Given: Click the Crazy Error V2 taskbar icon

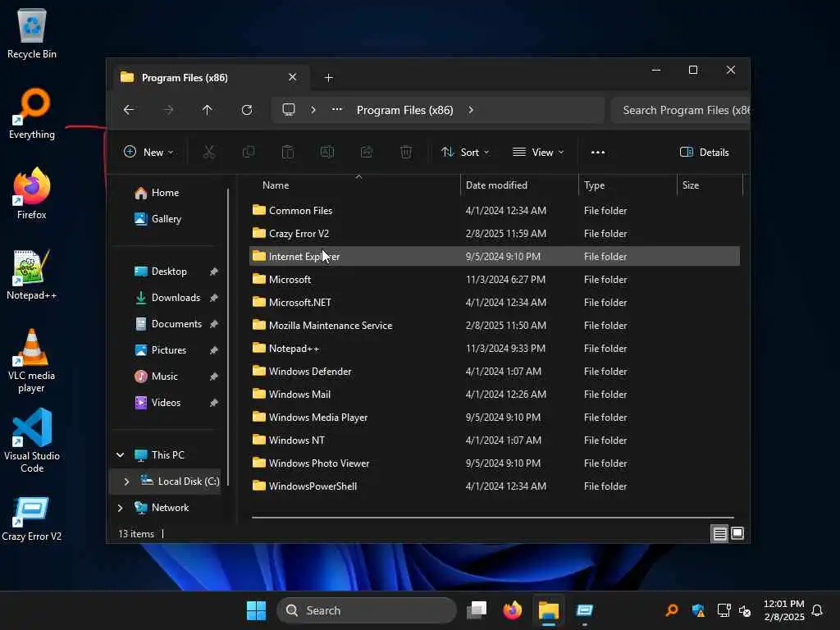Looking at the screenshot, I should click(x=584, y=610).
